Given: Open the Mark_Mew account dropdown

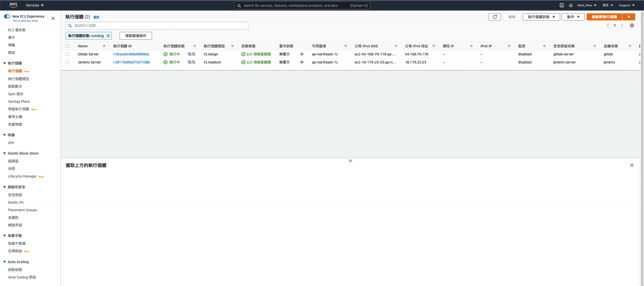Looking at the screenshot, I should point(587,5).
